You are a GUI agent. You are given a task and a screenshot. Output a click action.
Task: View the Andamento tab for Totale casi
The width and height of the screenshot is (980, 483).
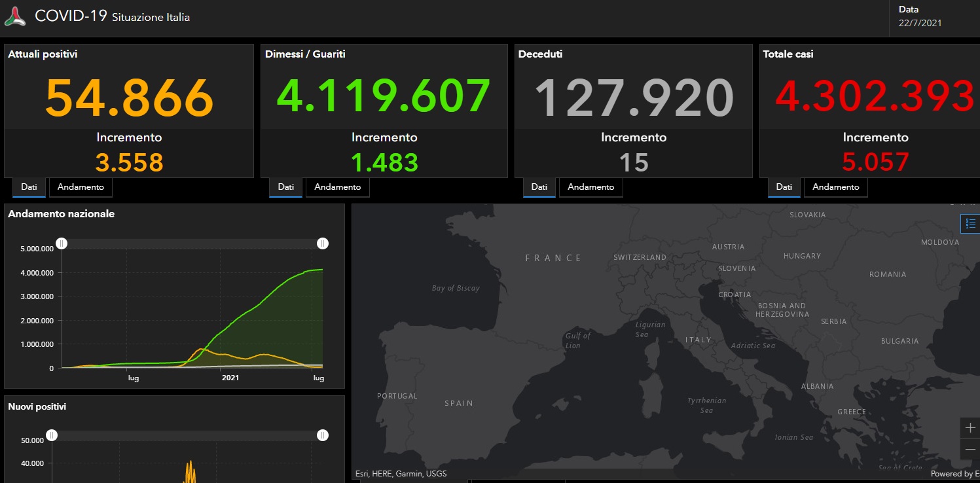pos(835,187)
